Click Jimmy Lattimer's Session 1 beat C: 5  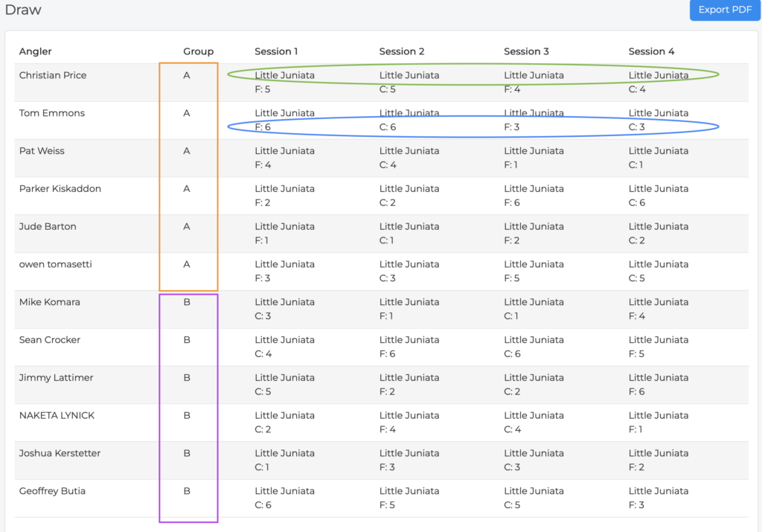[263, 392]
